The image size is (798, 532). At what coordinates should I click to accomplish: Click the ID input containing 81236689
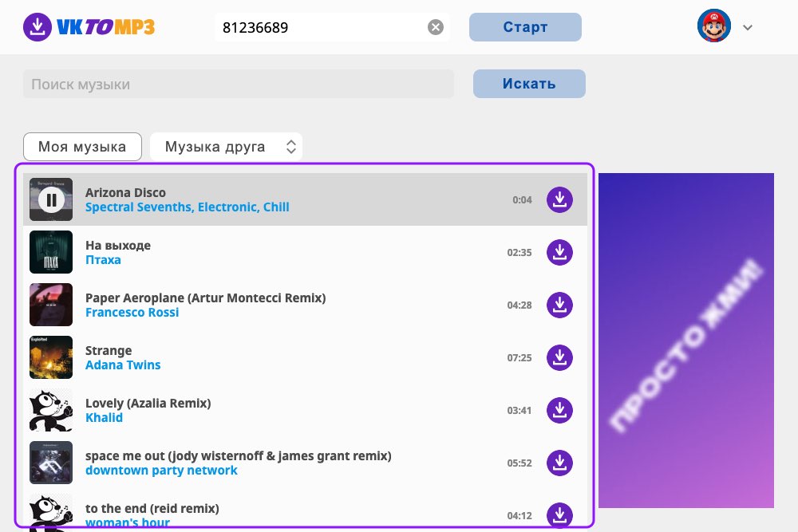click(332, 27)
